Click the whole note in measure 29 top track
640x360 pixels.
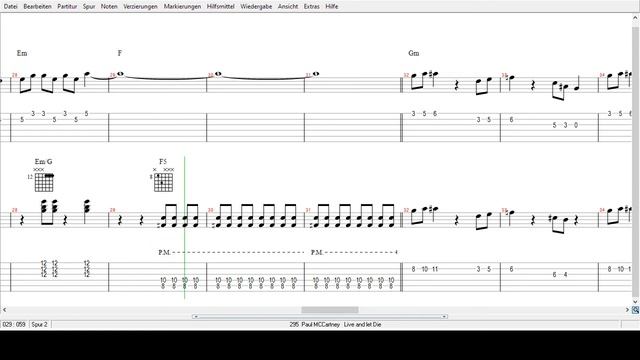pos(120,74)
